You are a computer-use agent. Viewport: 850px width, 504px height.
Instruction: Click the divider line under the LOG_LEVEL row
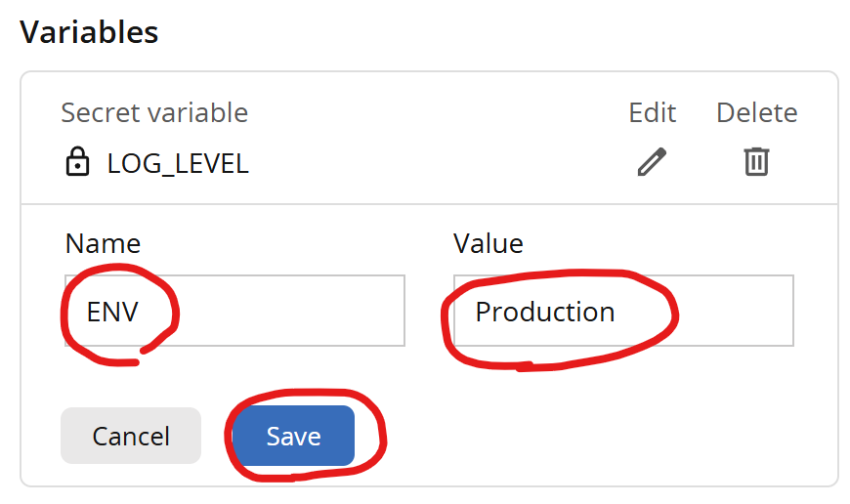[429, 204]
